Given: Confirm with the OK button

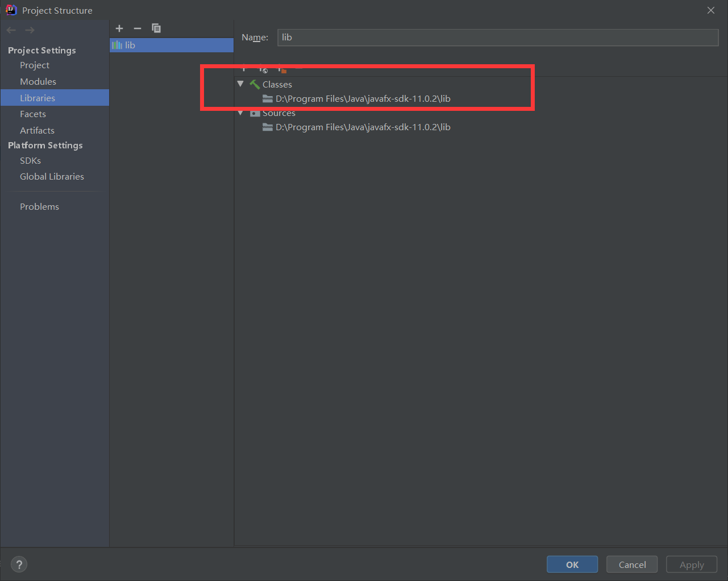Looking at the screenshot, I should pyautogui.click(x=572, y=565).
